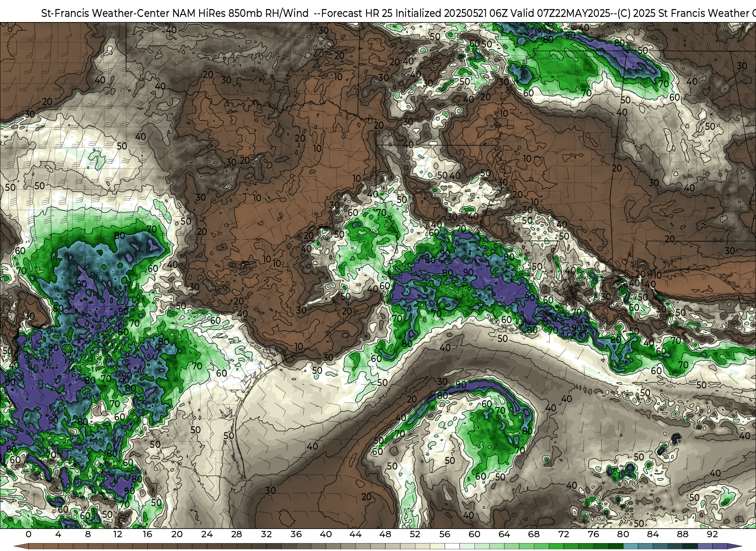Click 'NAM HiRes 850mb RH/Wind' in header
This screenshot has width=756, height=551.
(x=241, y=13)
